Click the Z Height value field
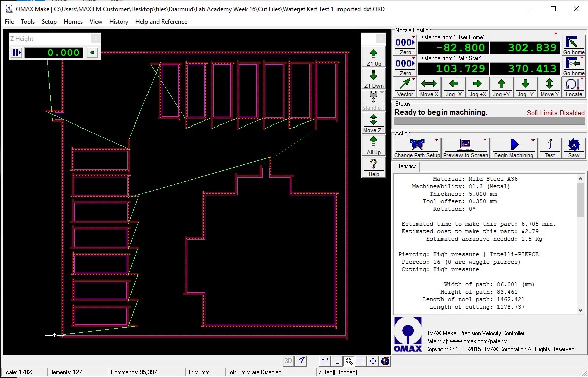 [54, 53]
